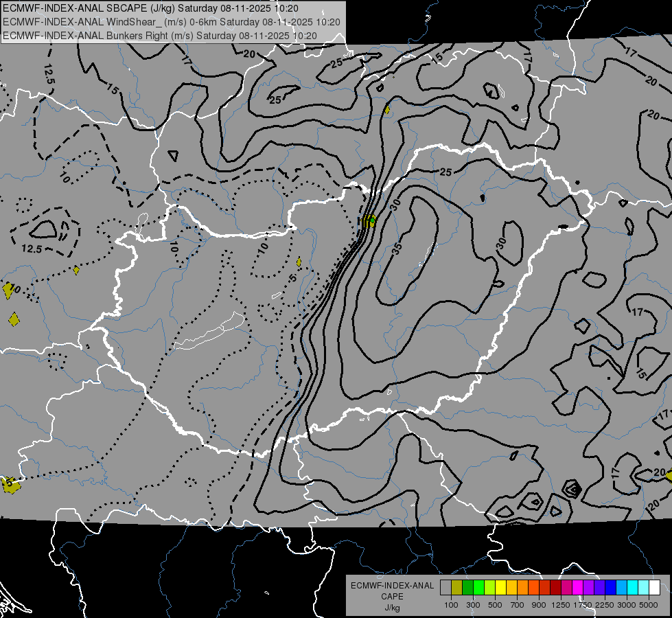This screenshot has width=672, height=618.
Task: Pick the orange swatch just after 700
Action: [x=523, y=588]
